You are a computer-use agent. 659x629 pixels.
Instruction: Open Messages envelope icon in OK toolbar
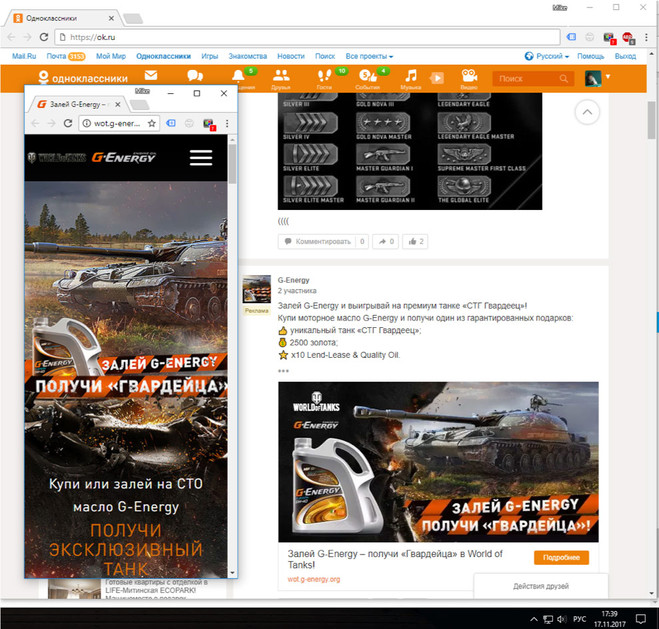tap(151, 75)
